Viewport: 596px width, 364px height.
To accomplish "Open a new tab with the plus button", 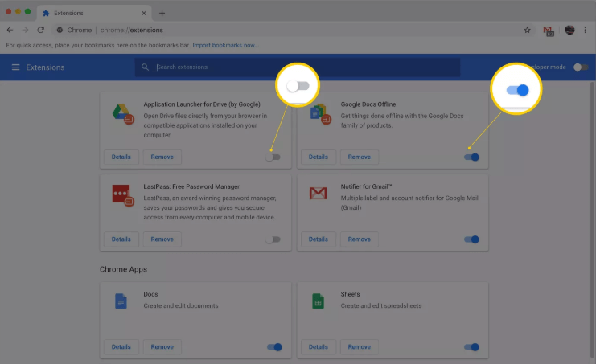I will tap(162, 14).
